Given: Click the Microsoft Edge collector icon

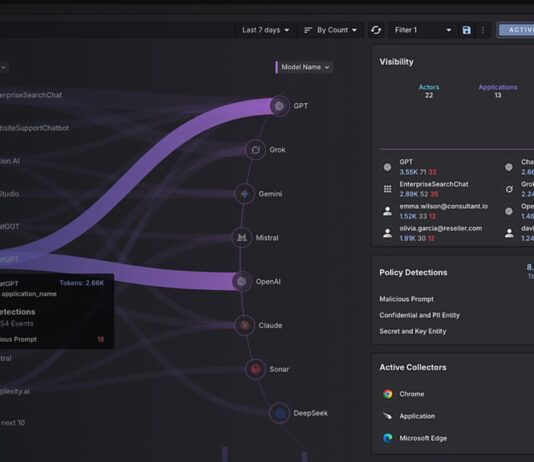Looking at the screenshot, I should [x=388, y=438].
